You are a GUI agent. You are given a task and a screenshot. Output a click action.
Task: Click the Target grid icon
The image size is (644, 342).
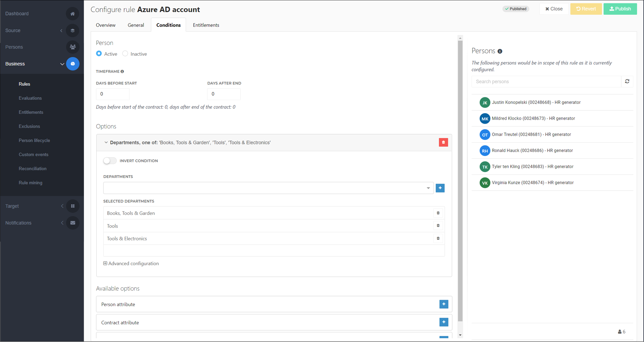(x=72, y=206)
